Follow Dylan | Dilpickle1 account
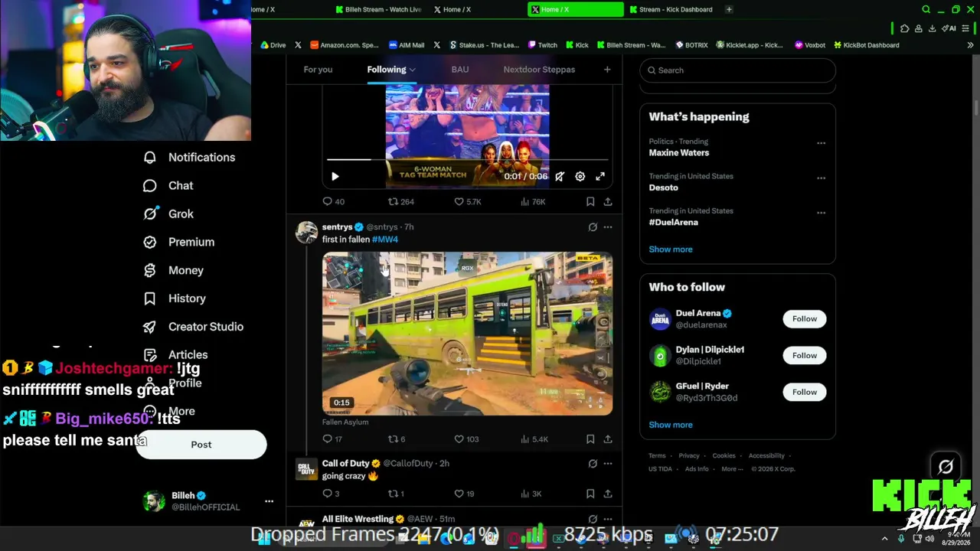Viewport: 980px width, 551px height. (x=805, y=356)
